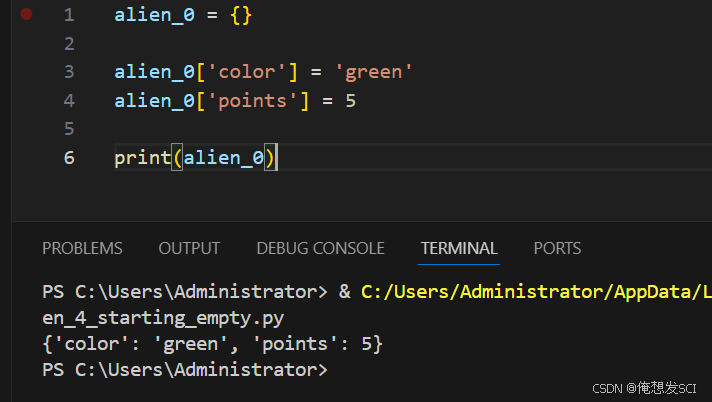
Task: Click the en_4_starting_empty.py filename in terminal
Action: tap(163, 318)
